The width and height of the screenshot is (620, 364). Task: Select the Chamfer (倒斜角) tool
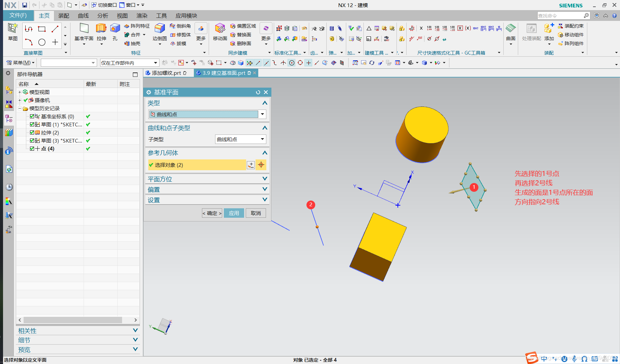[180, 26]
